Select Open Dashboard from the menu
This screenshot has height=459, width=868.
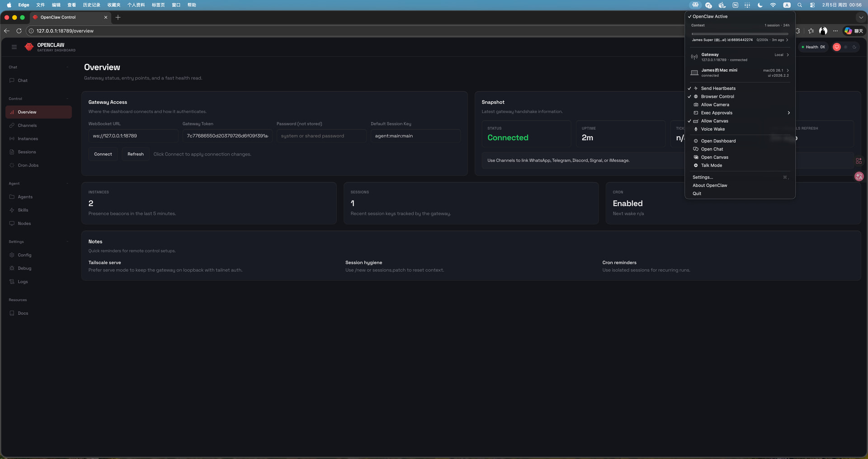(718, 141)
